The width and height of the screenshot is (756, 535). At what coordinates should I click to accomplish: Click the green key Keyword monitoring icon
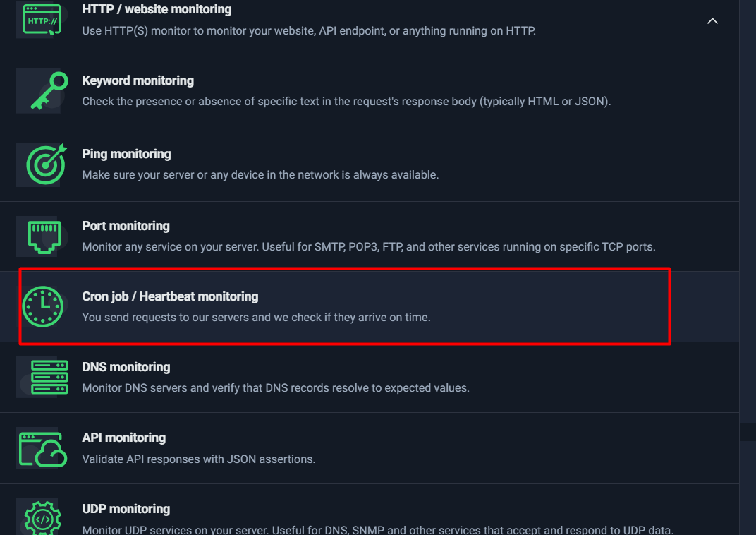tap(48, 91)
